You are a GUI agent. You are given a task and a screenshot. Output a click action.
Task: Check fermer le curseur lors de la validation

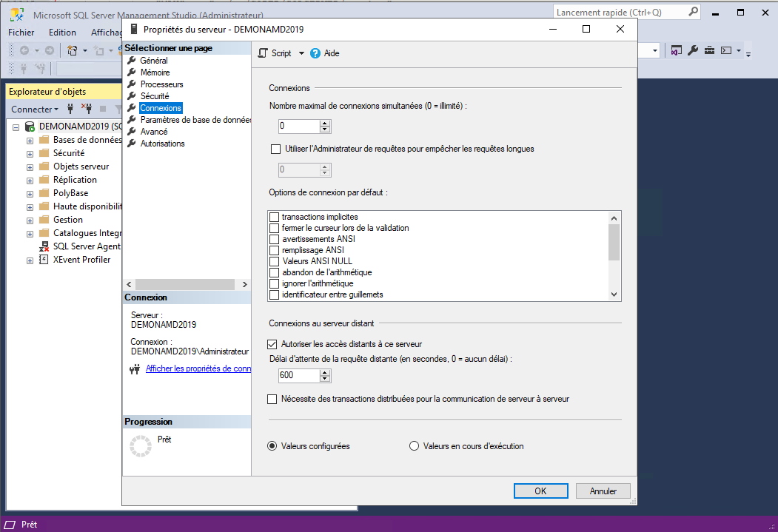click(274, 228)
